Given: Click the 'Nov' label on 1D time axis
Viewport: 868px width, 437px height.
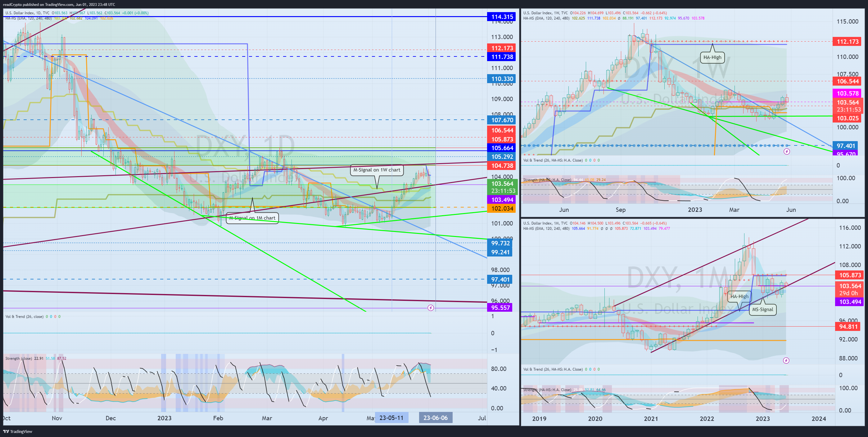Looking at the screenshot, I should 57,418.
